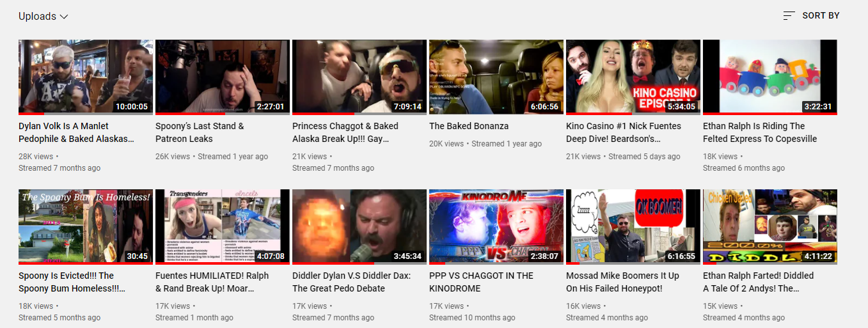Open the SORT BY menu label
The image size is (868, 328).
coord(821,15)
